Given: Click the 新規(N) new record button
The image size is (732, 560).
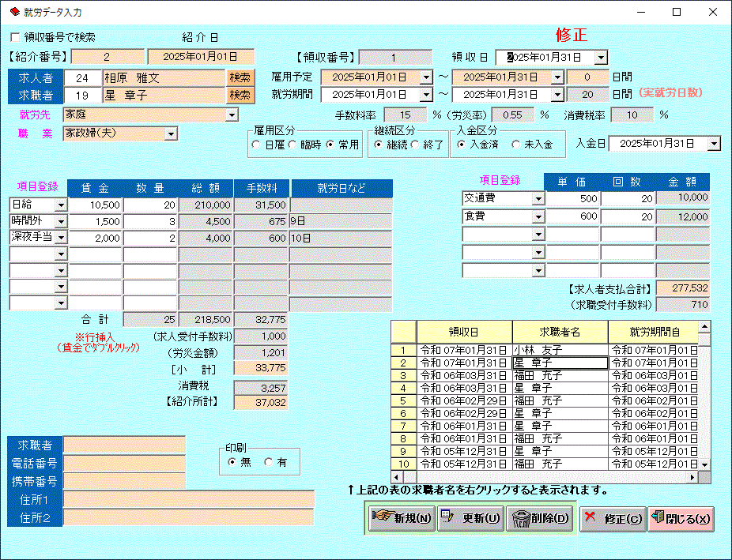Looking at the screenshot, I should pos(402,518).
